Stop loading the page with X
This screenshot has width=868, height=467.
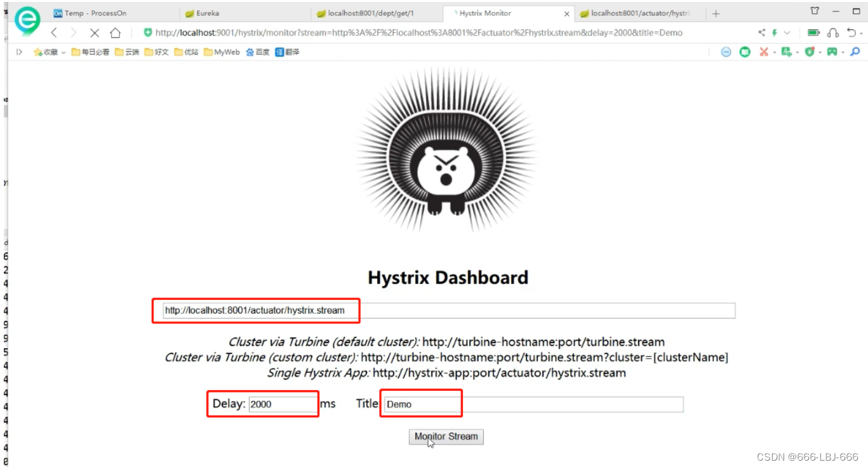click(x=95, y=32)
